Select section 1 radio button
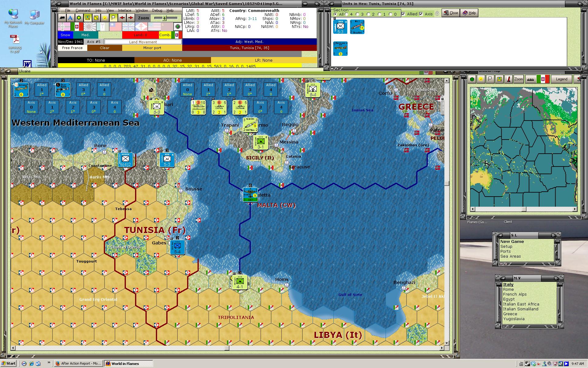This screenshot has width=588, height=368. pyautogui.click(x=380, y=14)
